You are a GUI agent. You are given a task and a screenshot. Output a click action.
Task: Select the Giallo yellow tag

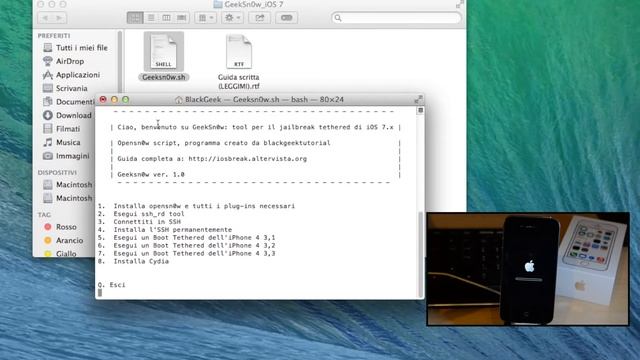point(60,253)
